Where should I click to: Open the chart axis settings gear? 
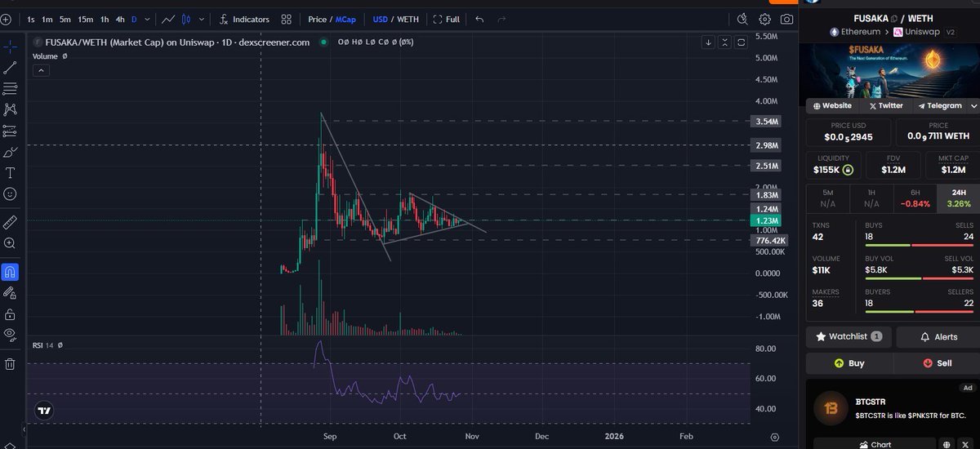(774, 437)
